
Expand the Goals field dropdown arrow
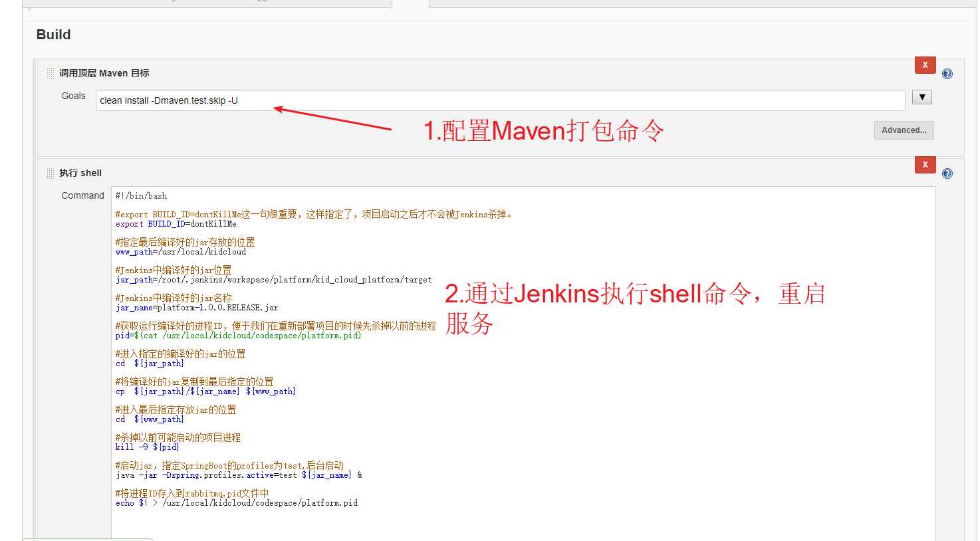pos(921,98)
